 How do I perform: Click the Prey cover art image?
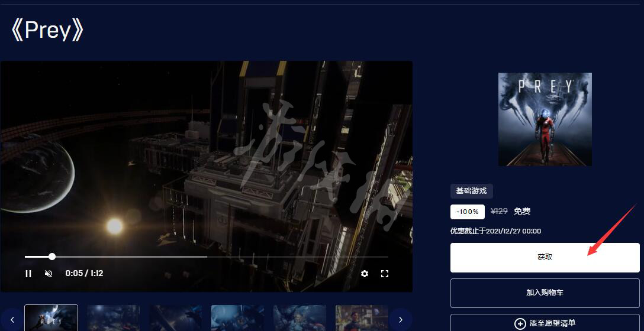[545, 119]
